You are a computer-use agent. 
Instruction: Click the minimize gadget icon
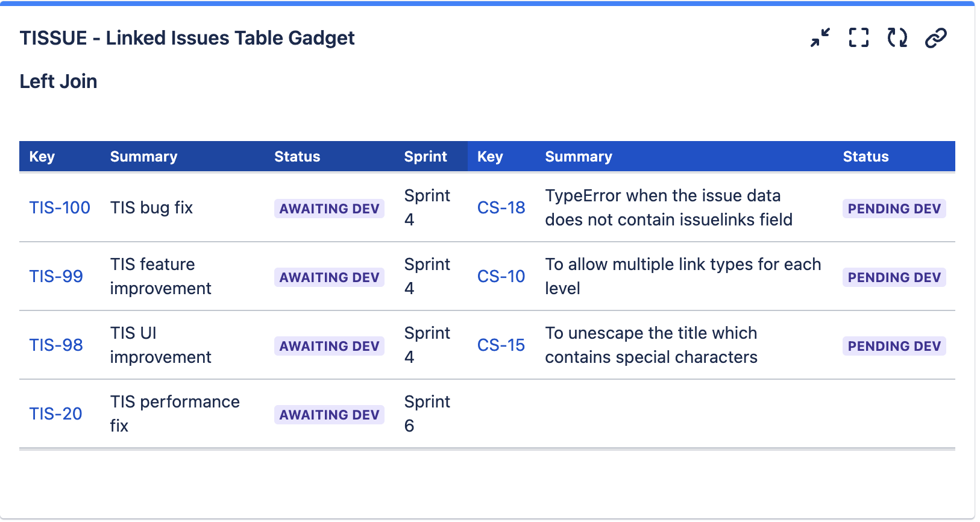point(820,37)
